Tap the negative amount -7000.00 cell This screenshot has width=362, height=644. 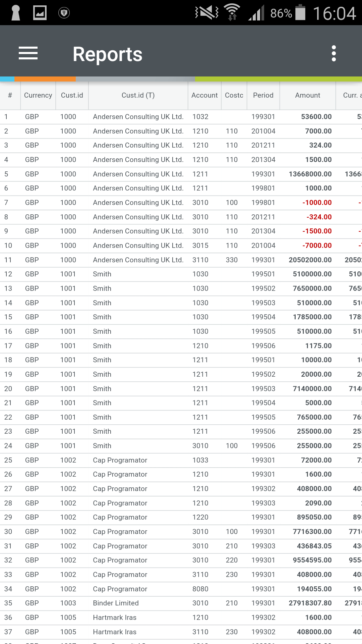317,246
